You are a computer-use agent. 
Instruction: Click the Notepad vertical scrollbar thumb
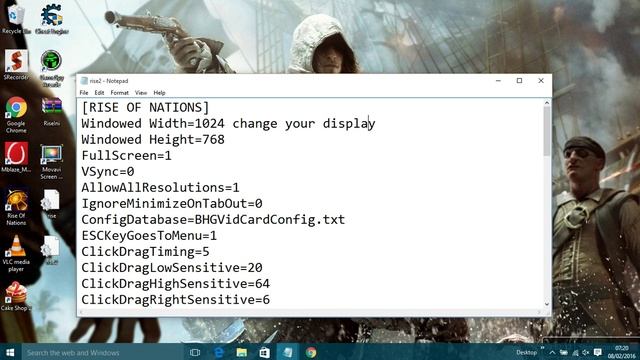(x=547, y=131)
